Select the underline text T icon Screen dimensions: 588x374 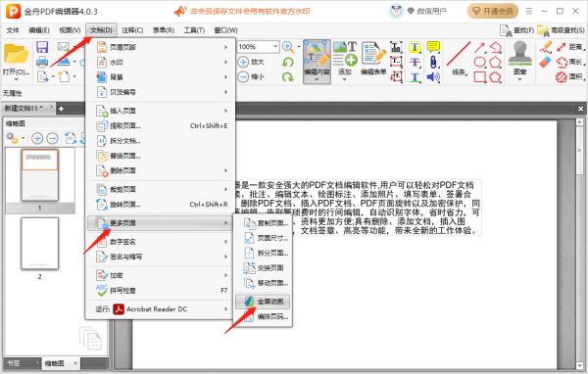pyautogui.click(x=415, y=76)
